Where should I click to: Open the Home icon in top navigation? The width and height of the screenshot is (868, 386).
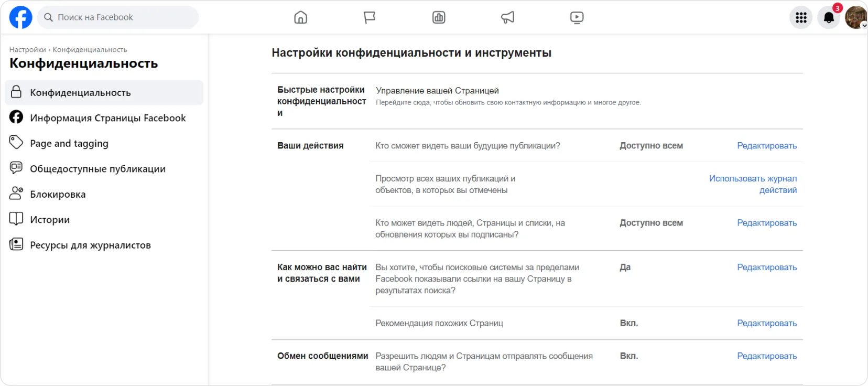[301, 18]
